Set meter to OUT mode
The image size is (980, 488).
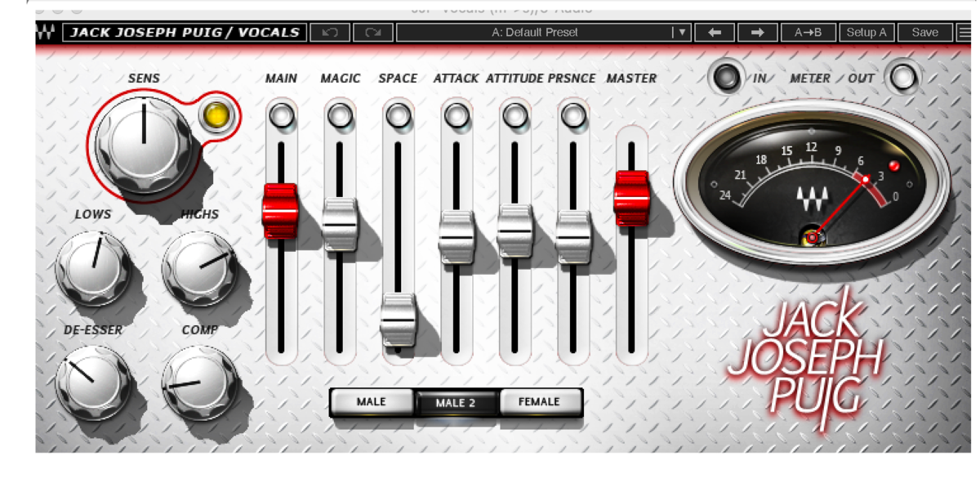pyautogui.click(x=902, y=78)
